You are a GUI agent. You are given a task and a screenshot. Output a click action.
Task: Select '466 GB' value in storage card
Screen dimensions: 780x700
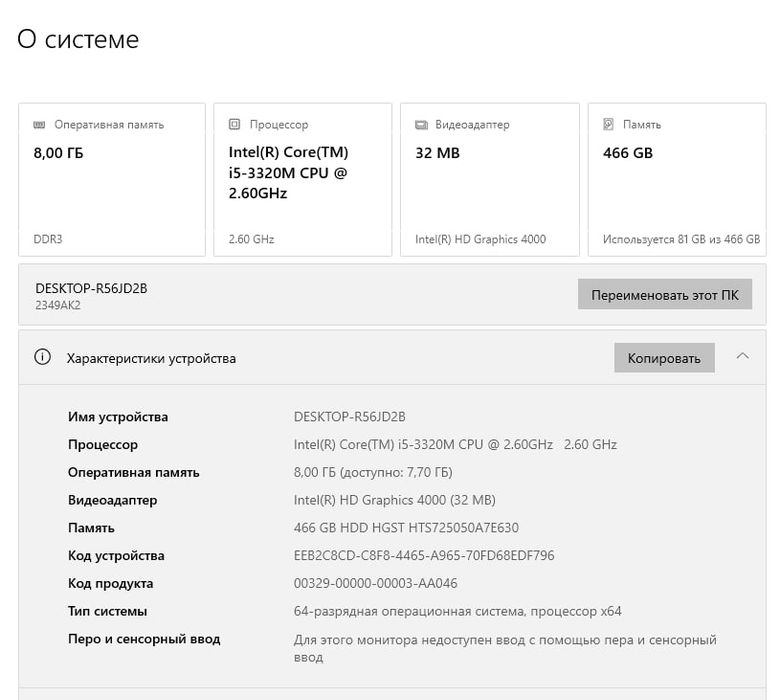tap(628, 153)
